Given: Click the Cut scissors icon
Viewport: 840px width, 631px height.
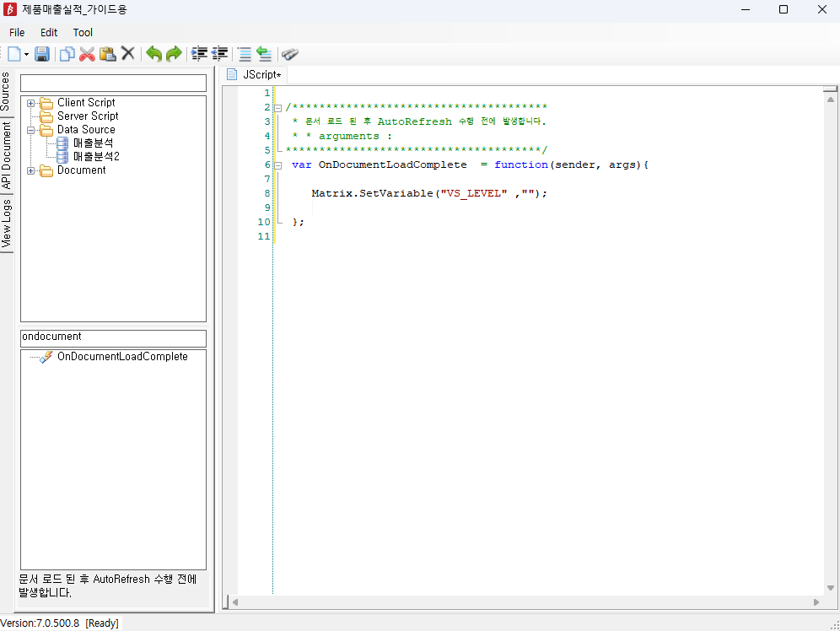Looking at the screenshot, I should [x=87, y=54].
